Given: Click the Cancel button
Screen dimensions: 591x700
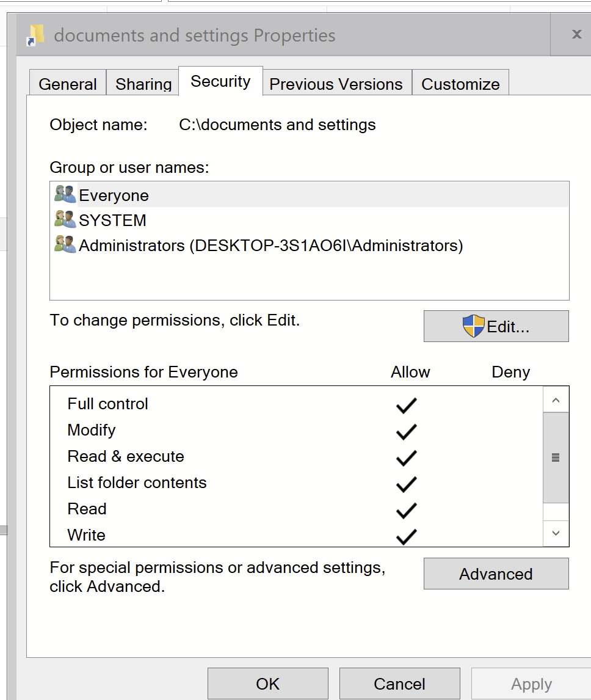Looking at the screenshot, I should point(399,684).
